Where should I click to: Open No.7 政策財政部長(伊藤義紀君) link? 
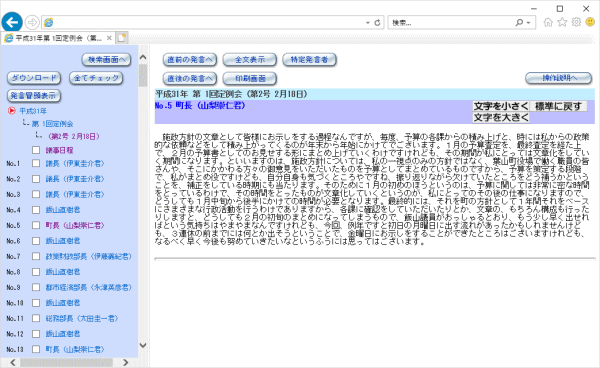tap(89, 256)
